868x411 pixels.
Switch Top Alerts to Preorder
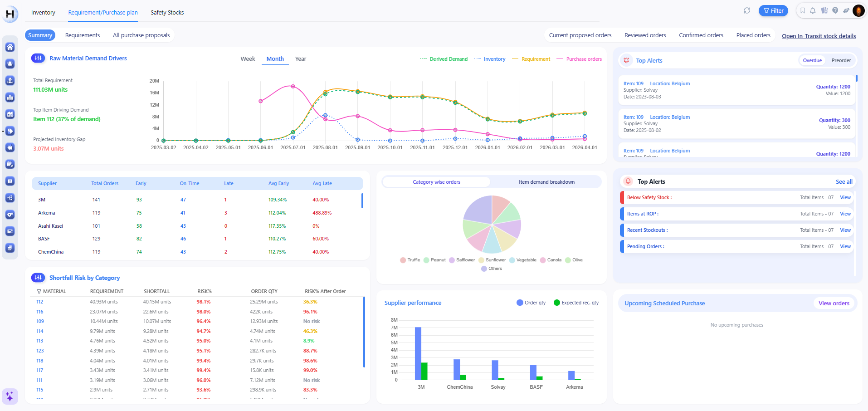[841, 61]
